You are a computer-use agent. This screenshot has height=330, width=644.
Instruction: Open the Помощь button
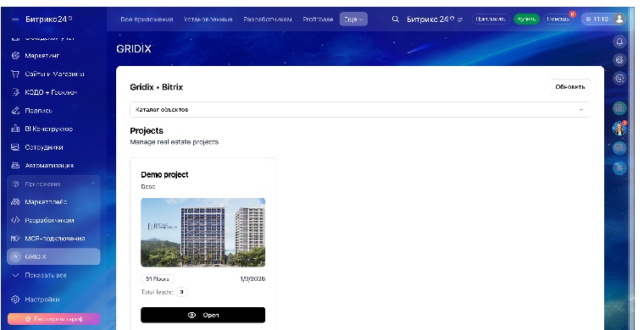(x=558, y=19)
